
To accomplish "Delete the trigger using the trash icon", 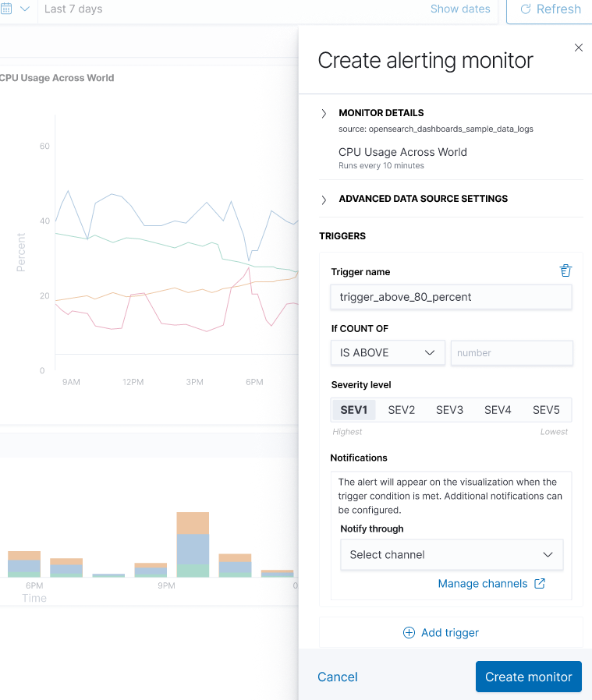I will tap(565, 270).
